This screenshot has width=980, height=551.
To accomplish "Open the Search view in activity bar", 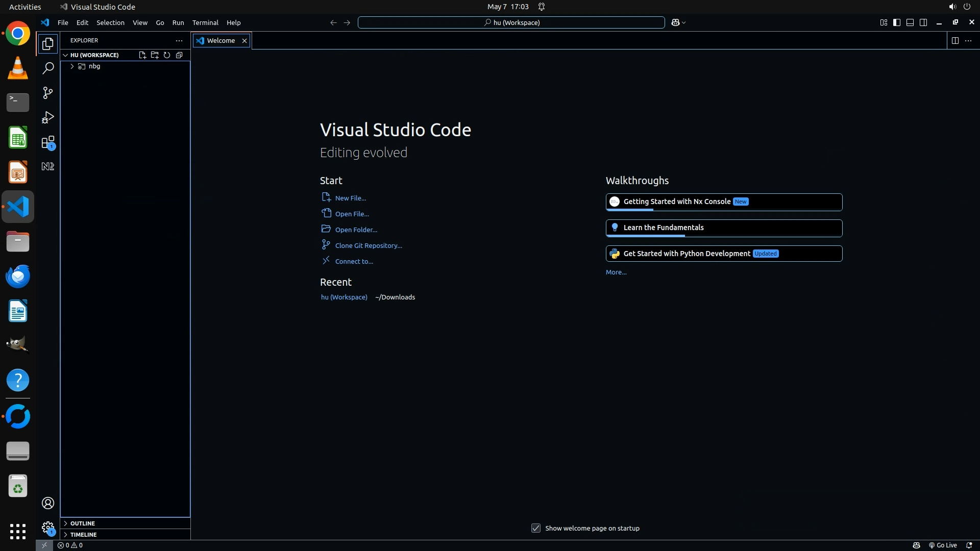I will [48, 68].
